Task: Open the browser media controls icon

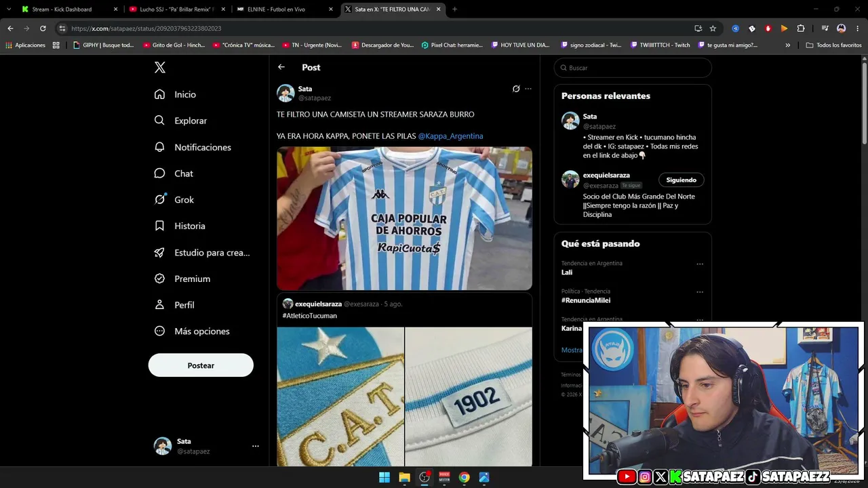Action: click(825, 28)
